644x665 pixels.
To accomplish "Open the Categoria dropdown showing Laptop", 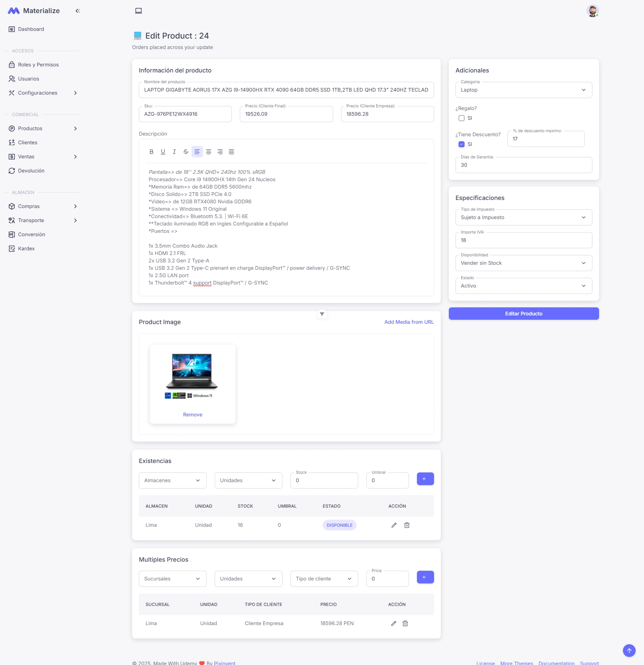I will [523, 90].
